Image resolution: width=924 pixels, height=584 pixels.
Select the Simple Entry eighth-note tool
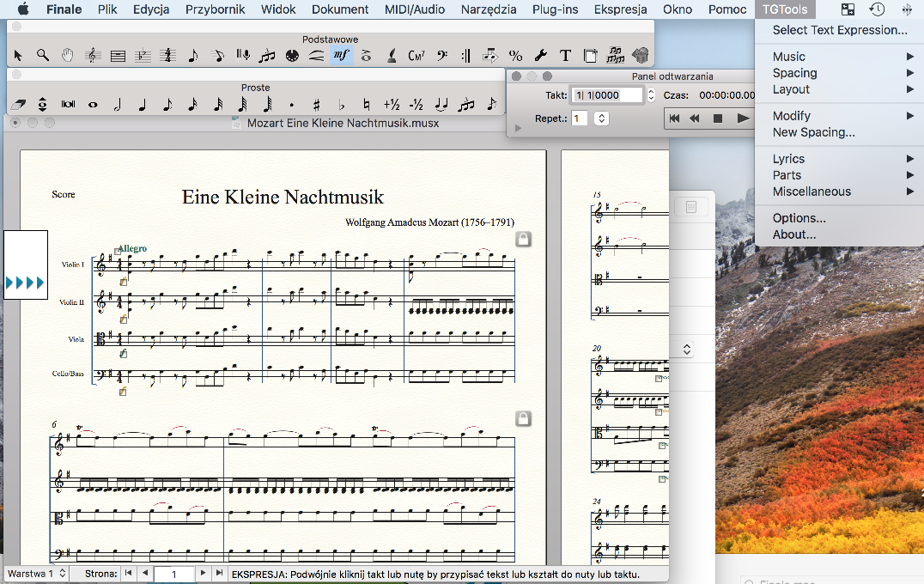(x=192, y=56)
